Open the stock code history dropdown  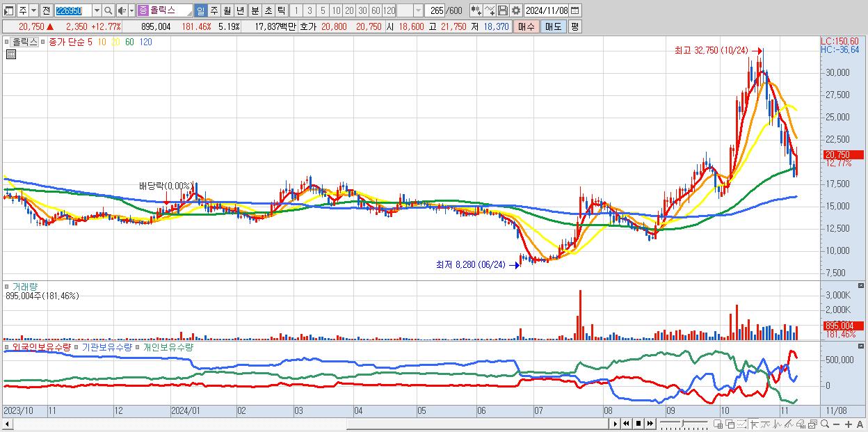click(97, 10)
